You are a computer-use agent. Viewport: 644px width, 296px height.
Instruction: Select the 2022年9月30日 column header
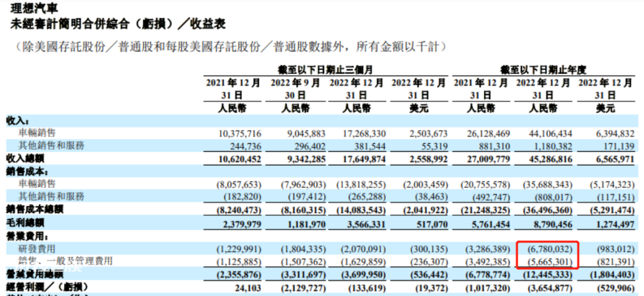pyautogui.click(x=295, y=89)
